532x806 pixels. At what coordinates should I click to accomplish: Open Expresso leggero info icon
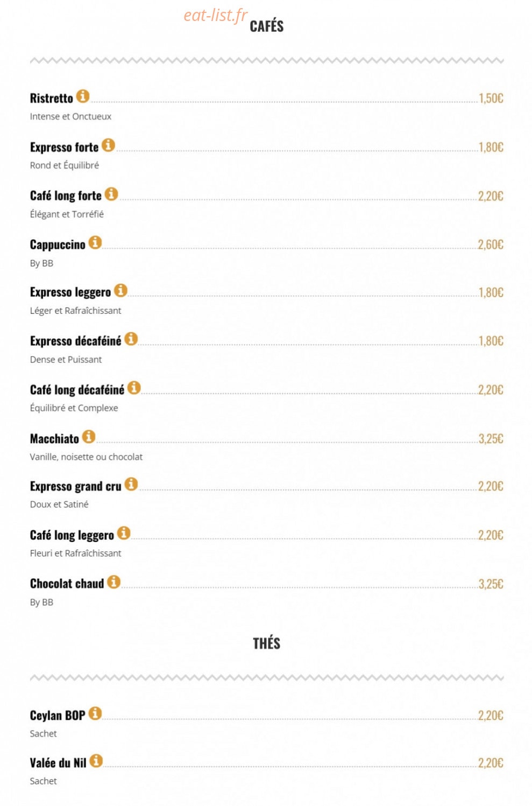[121, 290]
